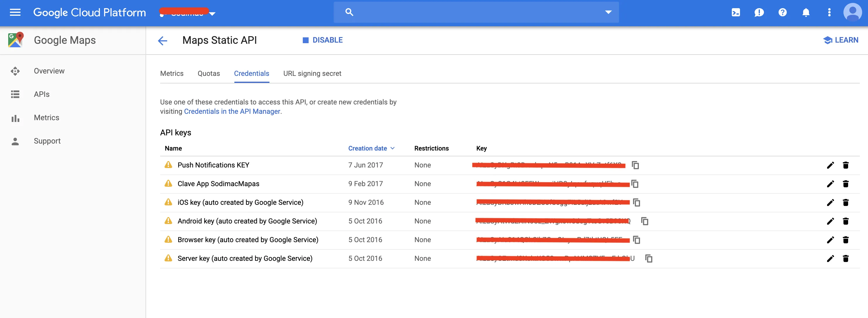Follow Credentials in the API Manager link

click(x=232, y=111)
